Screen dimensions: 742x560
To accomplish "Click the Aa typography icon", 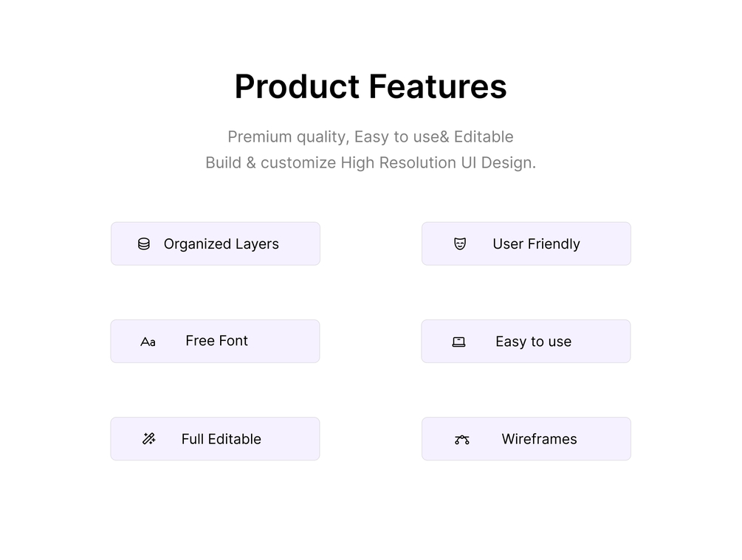I will (x=148, y=342).
